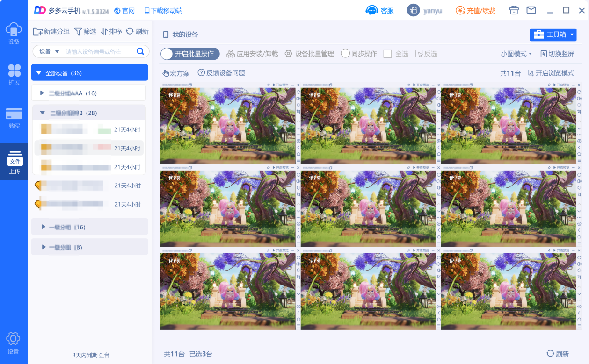
Task: Open 设置 settings at the sidebar bottom
Action: (13, 343)
